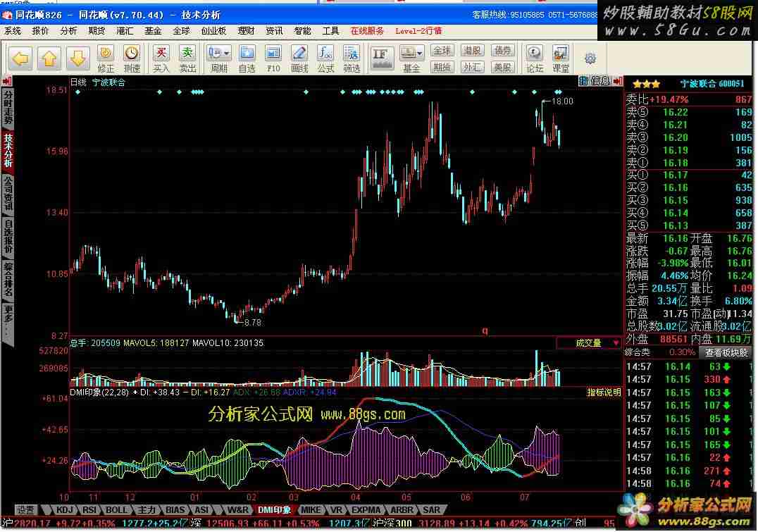
Task: Click the three-star rating beside 宁波联合
Action: click(646, 84)
